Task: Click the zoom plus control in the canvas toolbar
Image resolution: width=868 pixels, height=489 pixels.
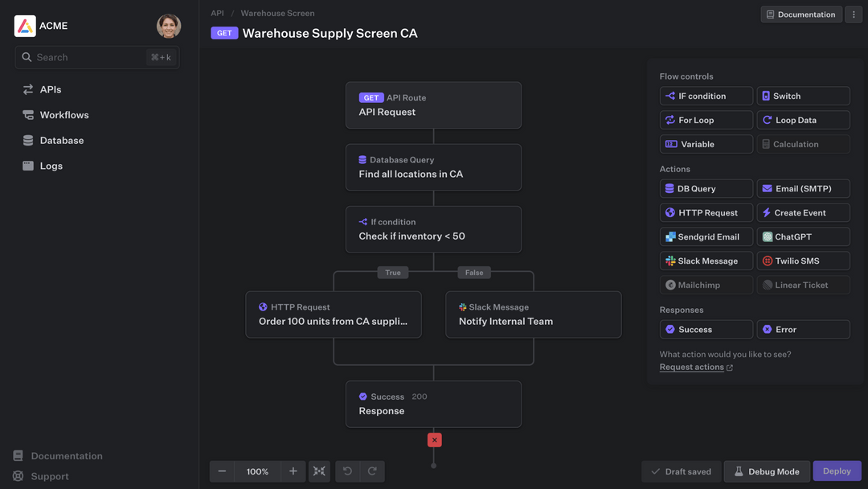Action: coord(293,471)
